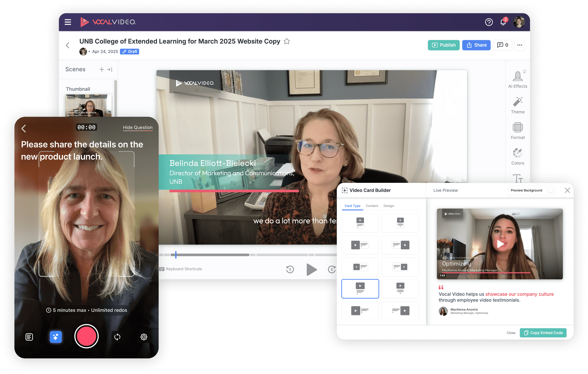588x374 pixels.
Task: Click the Share button
Action: click(x=476, y=45)
